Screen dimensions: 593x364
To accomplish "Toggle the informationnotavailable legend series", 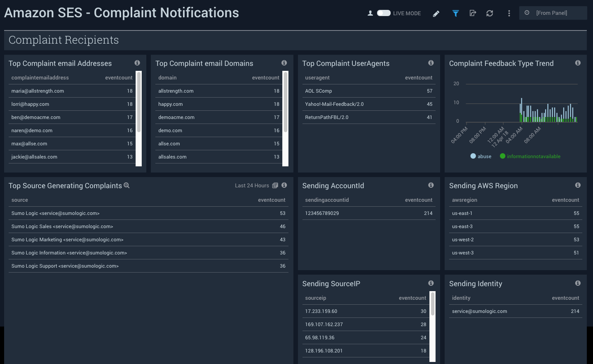I will click(x=502, y=156).
